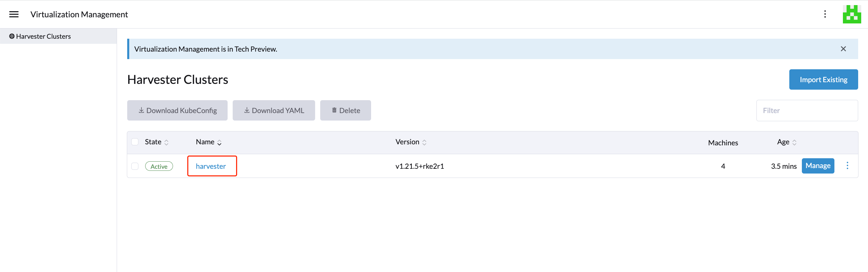The height and width of the screenshot is (272, 868).
Task: Click the globe icon beside Harvester Clusters
Action: [x=12, y=36]
